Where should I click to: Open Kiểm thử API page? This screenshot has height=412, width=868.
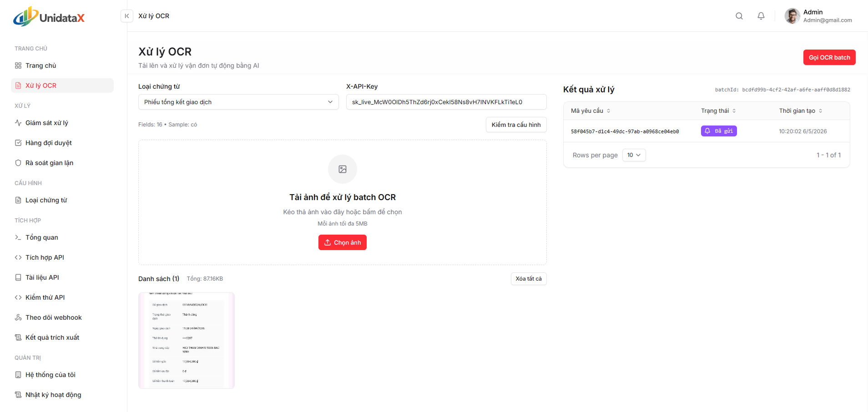tap(62, 297)
